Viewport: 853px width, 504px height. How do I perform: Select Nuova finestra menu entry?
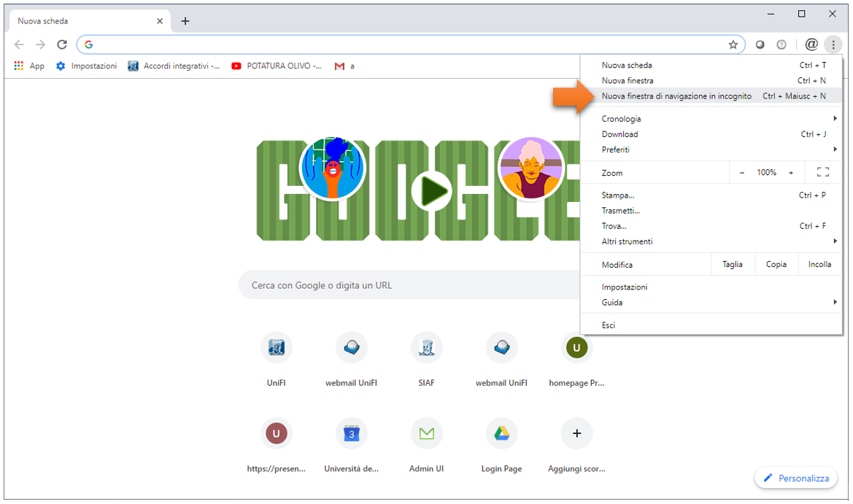[x=711, y=80]
